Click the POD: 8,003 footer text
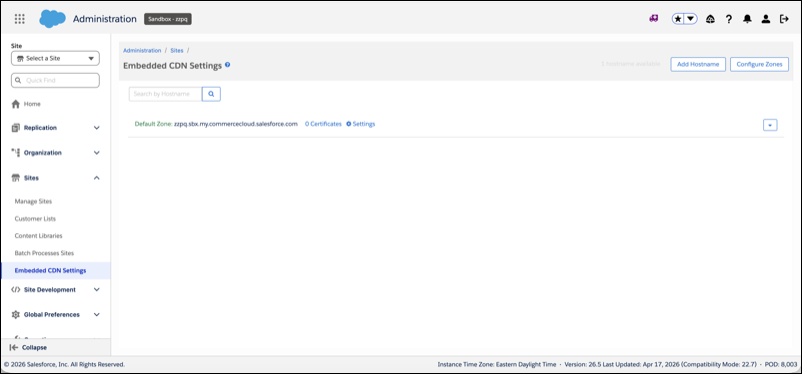 pos(781,365)
